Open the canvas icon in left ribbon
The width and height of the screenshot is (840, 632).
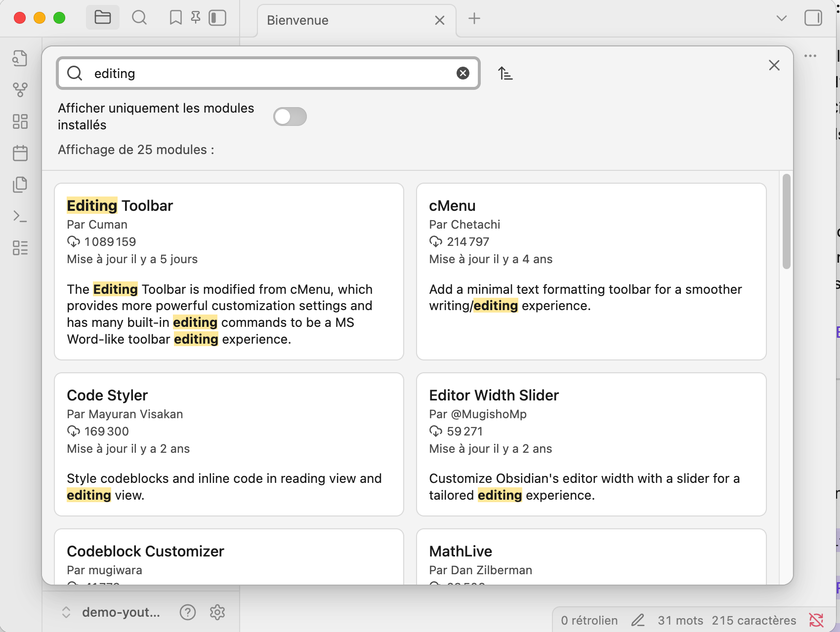pos(20,121)
